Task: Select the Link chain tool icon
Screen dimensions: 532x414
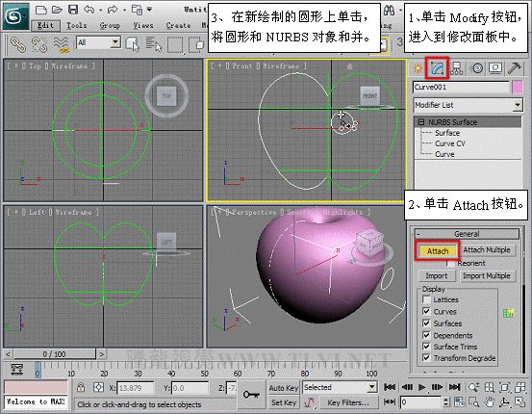Action: (x=18, y=44)
